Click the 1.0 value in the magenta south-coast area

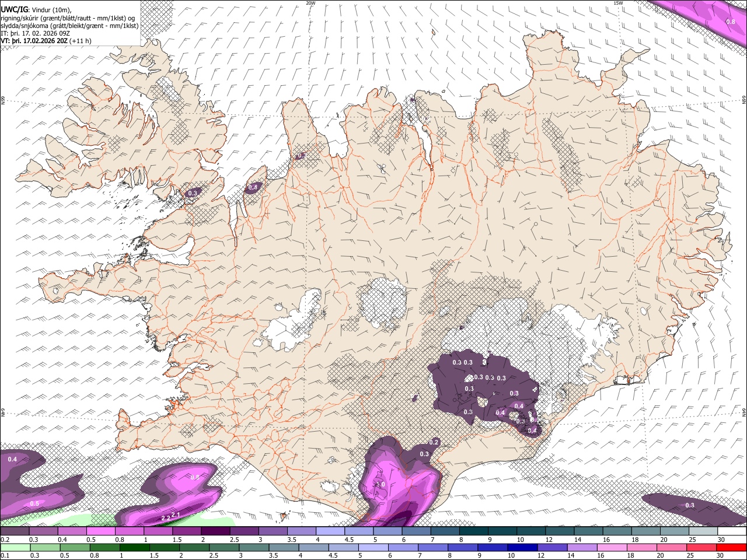tap(381, 485)
